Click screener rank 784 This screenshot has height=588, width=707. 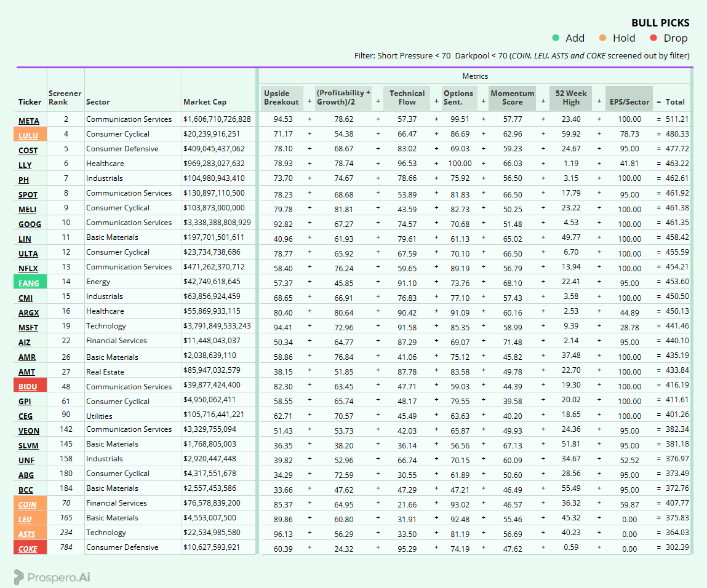[66, 547]
